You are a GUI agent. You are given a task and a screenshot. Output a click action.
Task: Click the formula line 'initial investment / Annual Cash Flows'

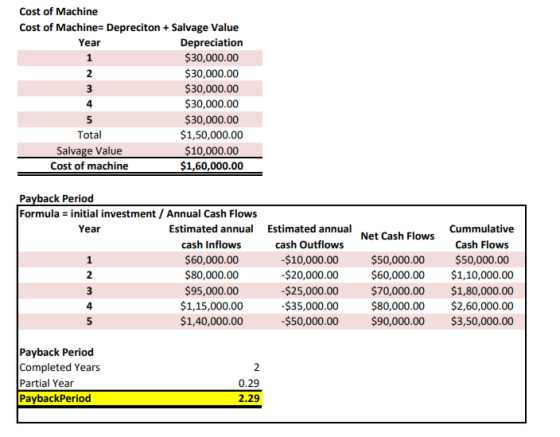(x=164, y=214)
